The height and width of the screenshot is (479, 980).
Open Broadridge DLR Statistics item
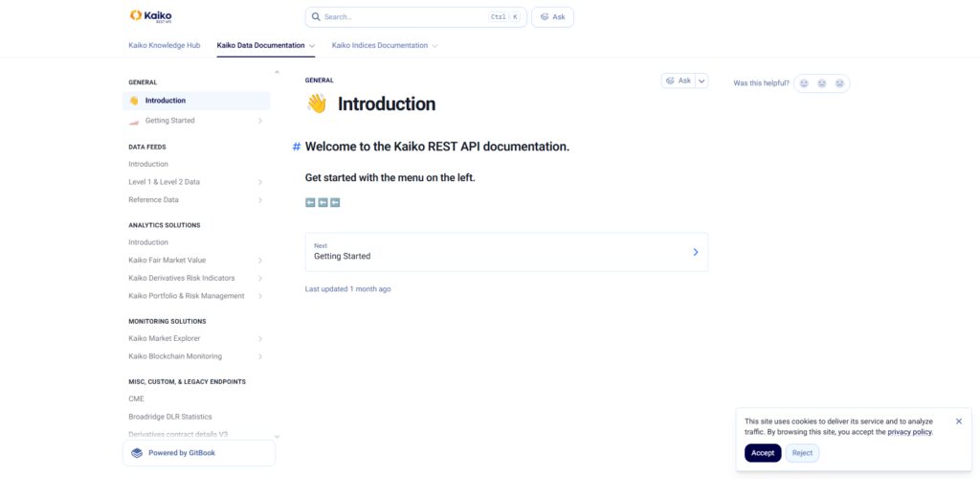(196, 417)
